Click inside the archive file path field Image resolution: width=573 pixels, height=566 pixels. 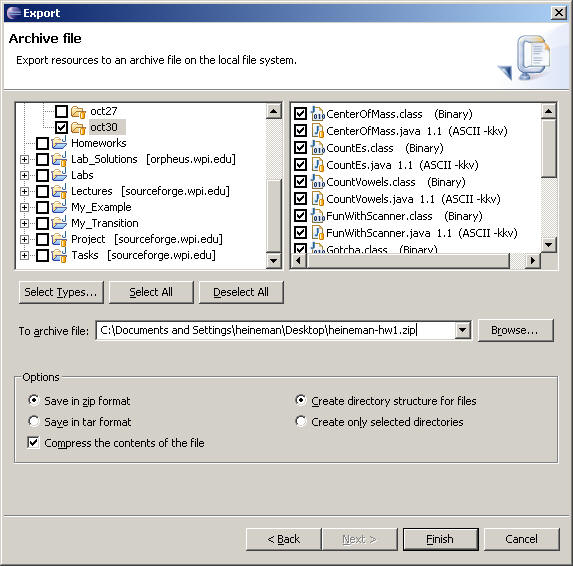(x=275, y=330)
